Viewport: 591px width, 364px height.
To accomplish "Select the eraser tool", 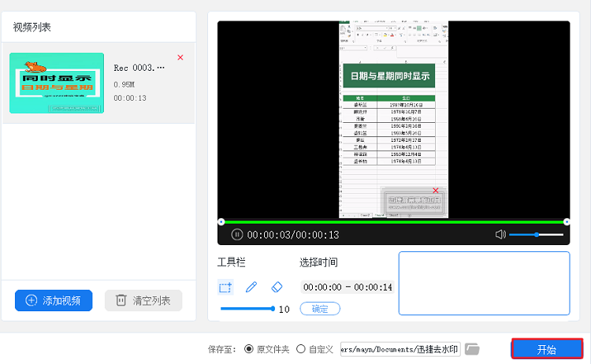I will click(276, 288).
